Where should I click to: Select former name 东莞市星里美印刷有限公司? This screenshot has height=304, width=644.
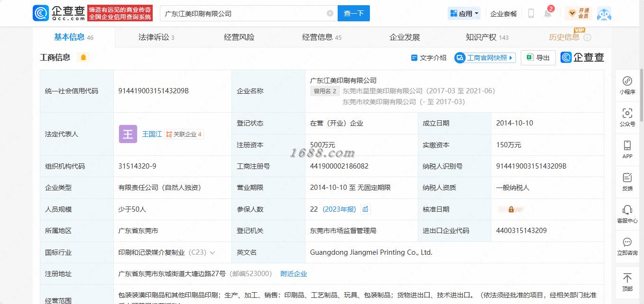383,91
